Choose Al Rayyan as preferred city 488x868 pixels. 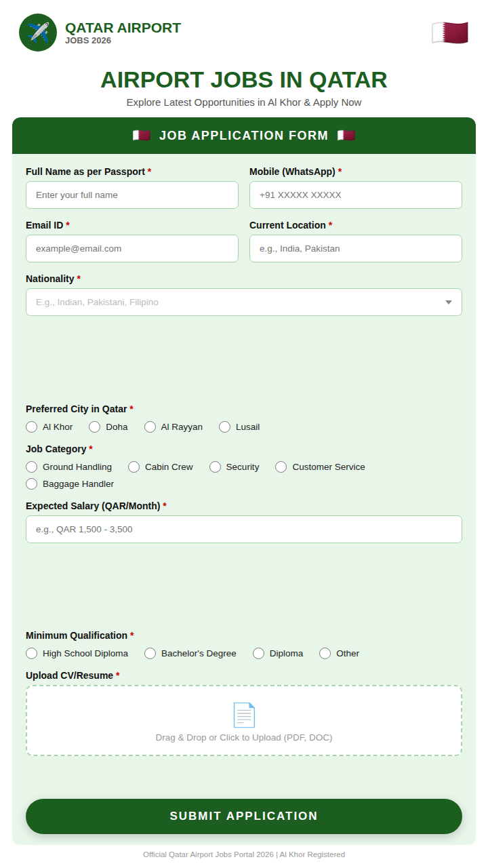[x=150, y=427]
